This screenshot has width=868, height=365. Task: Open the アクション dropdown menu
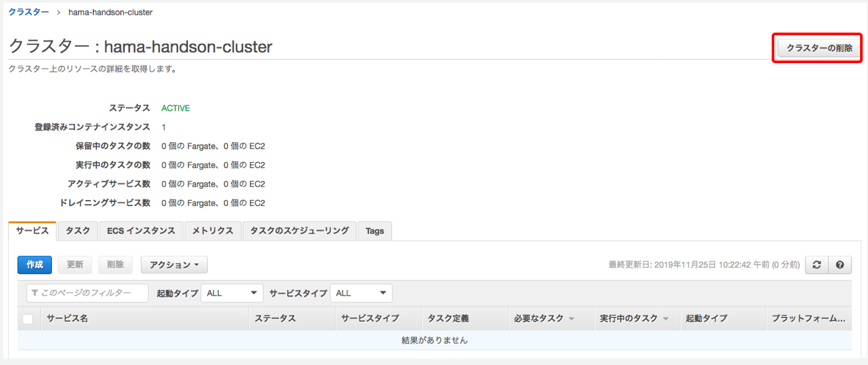coord(174,265)
